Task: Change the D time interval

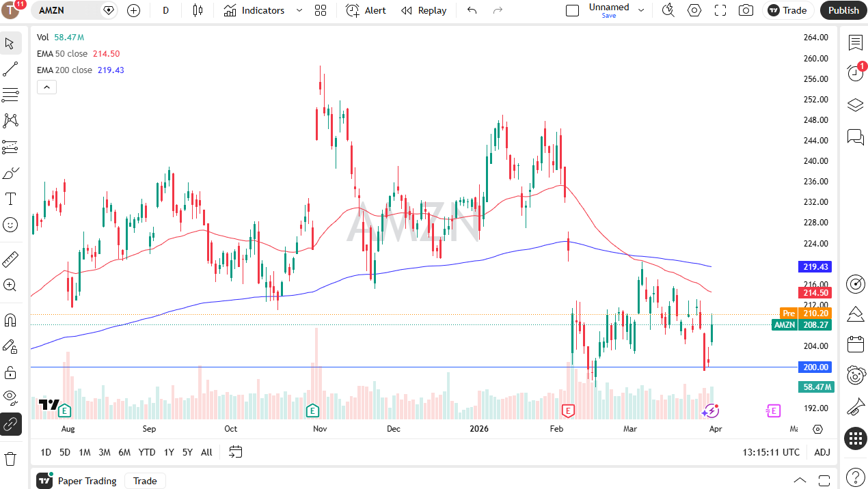Action: [x=166, y=10]
